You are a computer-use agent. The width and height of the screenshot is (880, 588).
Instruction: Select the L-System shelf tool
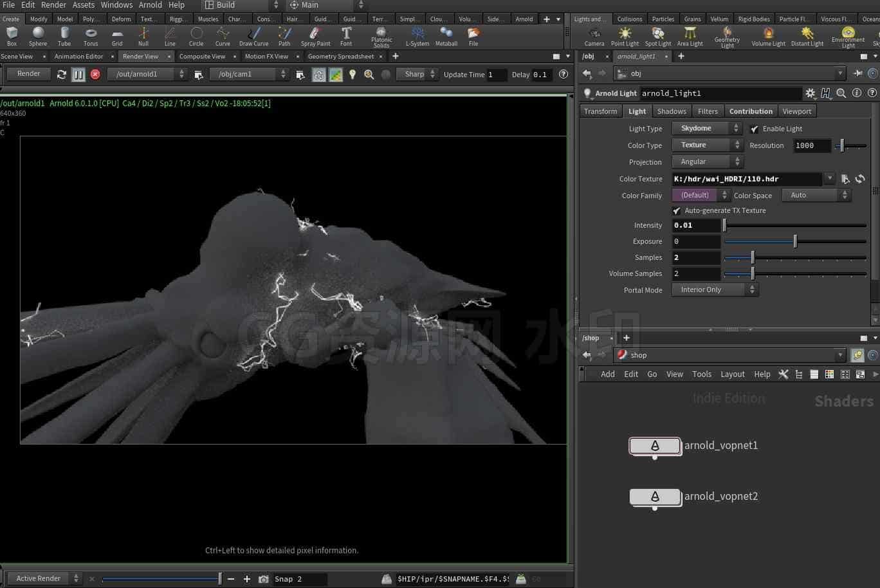click(x=417, y=36)
